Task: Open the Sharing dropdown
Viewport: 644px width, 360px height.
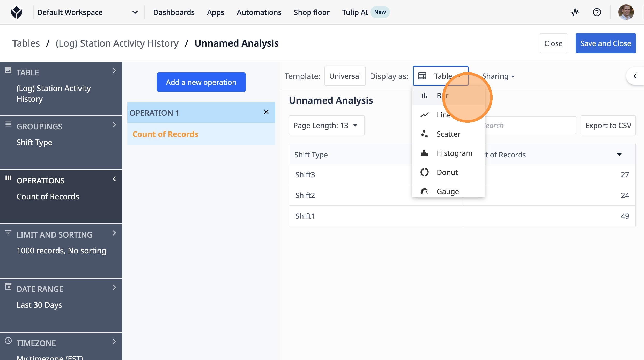Action: (x=498, y=76)
